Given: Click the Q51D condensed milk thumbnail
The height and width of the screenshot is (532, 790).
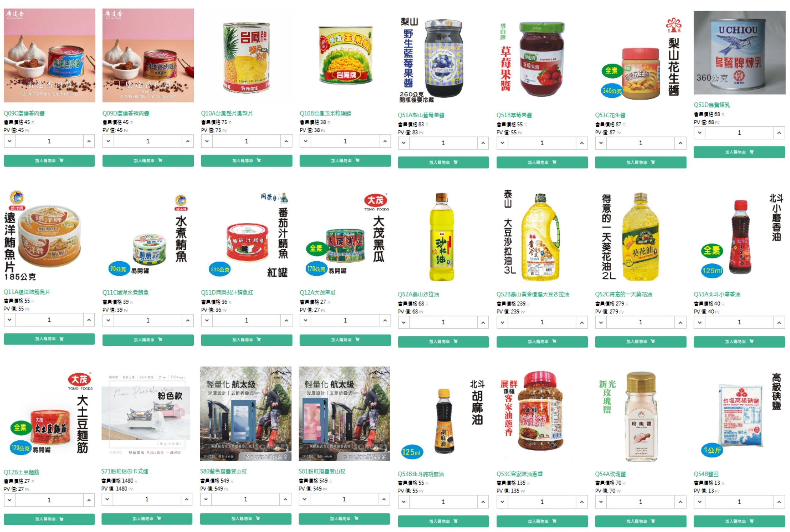Looking at the screenshot, I should [x=739, y=53].
